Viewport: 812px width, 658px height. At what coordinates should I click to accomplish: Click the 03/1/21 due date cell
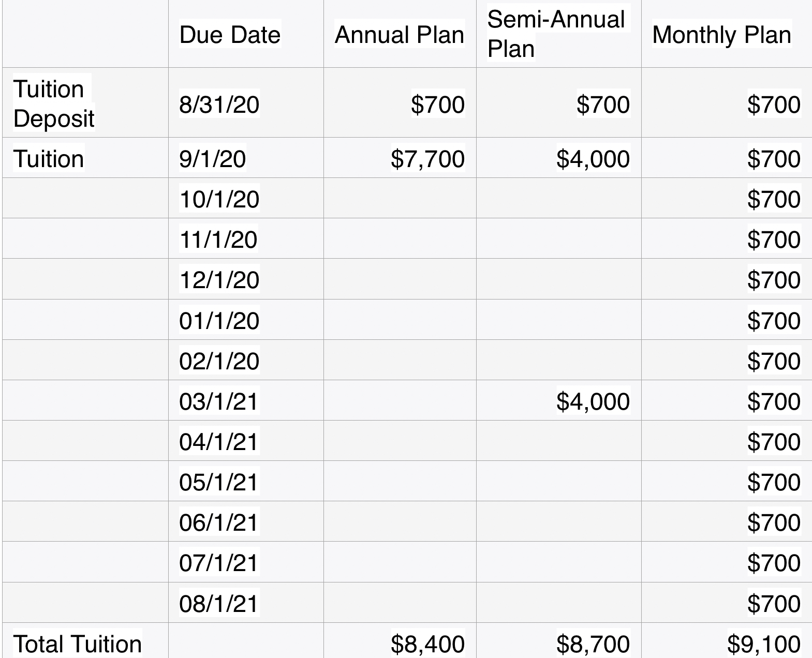coord(218,401)
